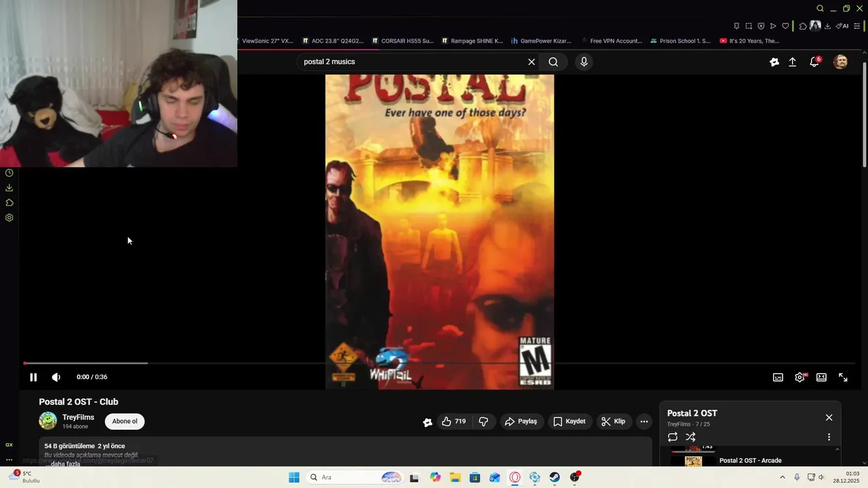This screenshot has width=868, height=488.
Task: Open Opera history clock in sidebar
Action: point(9,173)
